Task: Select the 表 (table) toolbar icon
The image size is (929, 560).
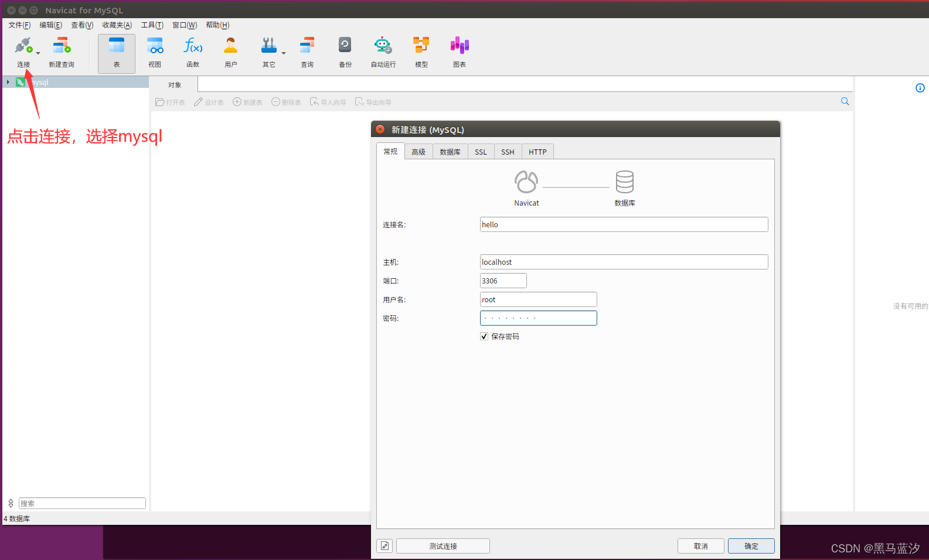Action: 117,46
